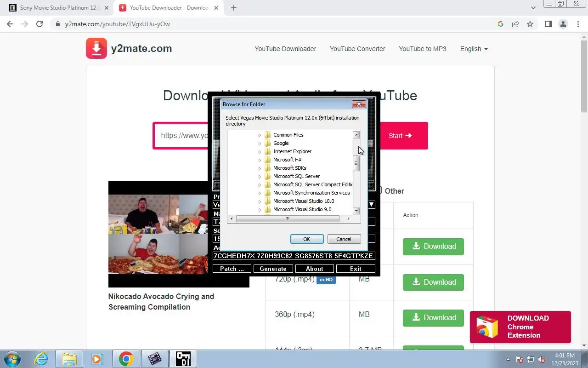The width and height of the screenshot is (588, 368).
Task: Click the folder tree horizontal scroll thumb
Action: [x=288, y=218]
